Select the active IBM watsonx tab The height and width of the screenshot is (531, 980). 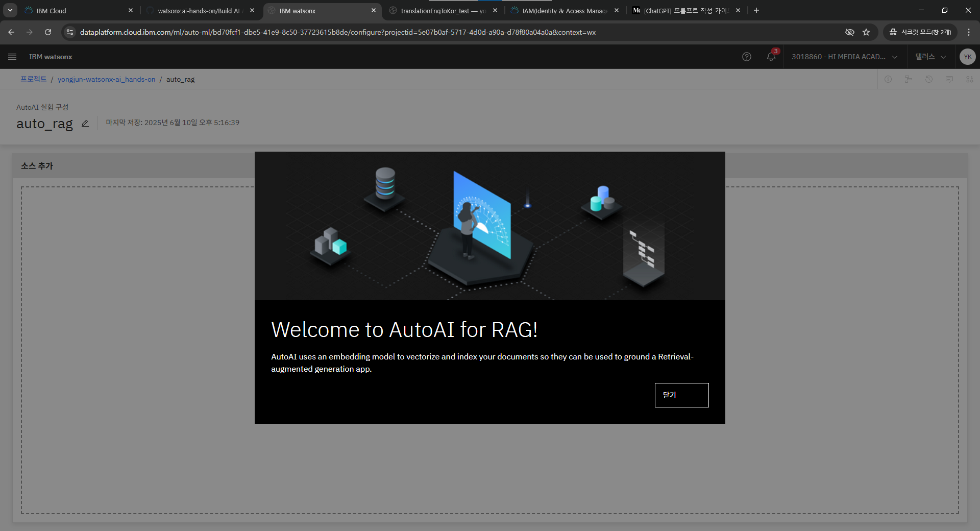(322, 11)
